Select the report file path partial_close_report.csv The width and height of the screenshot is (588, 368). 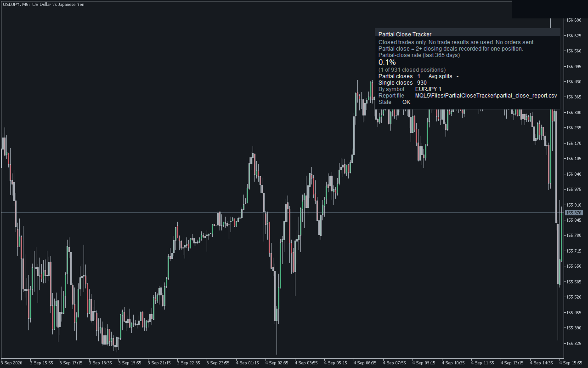click(x=486, y=96)
